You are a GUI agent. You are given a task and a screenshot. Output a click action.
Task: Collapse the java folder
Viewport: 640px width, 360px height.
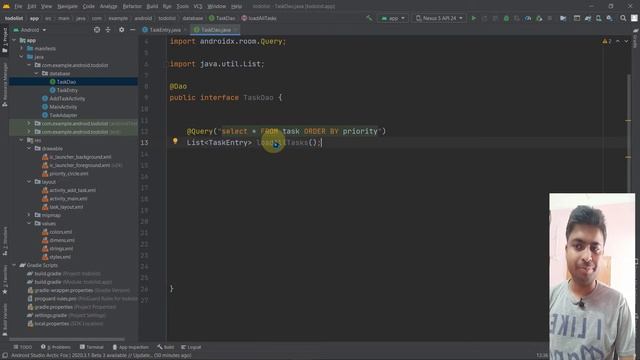click(x=22, y=57)
